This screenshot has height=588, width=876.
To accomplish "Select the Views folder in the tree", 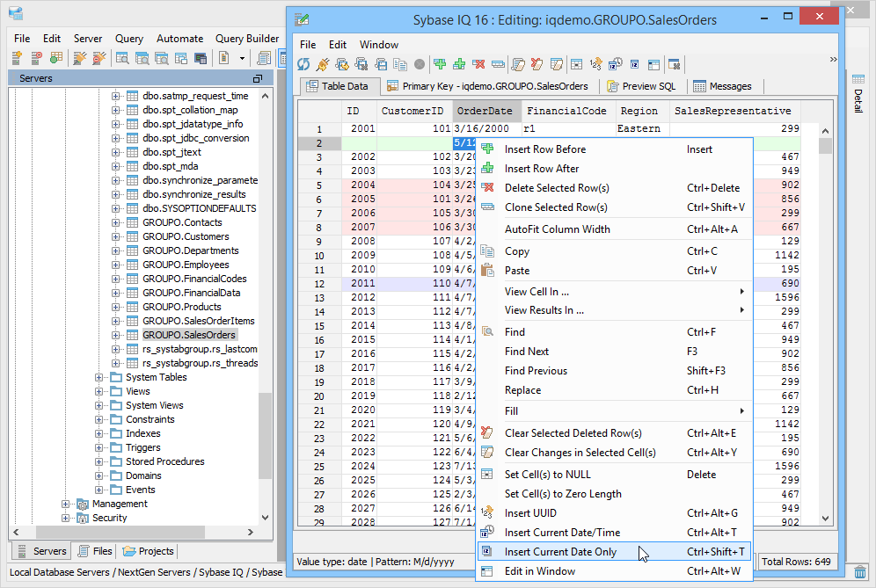I will (137, 391).
